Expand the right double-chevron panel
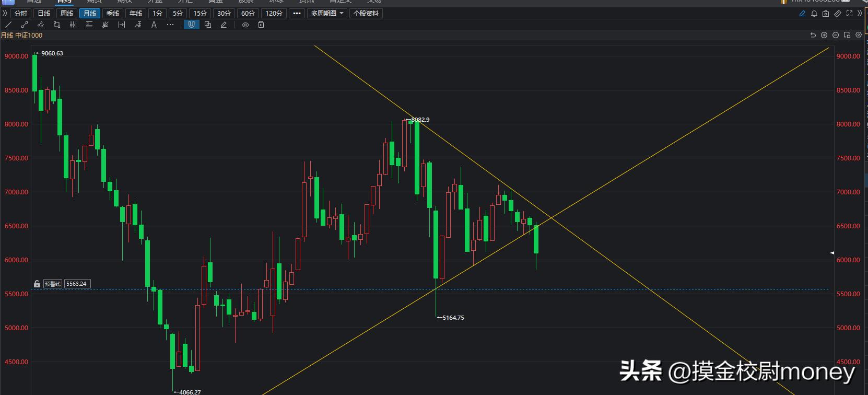 (860, 14)
